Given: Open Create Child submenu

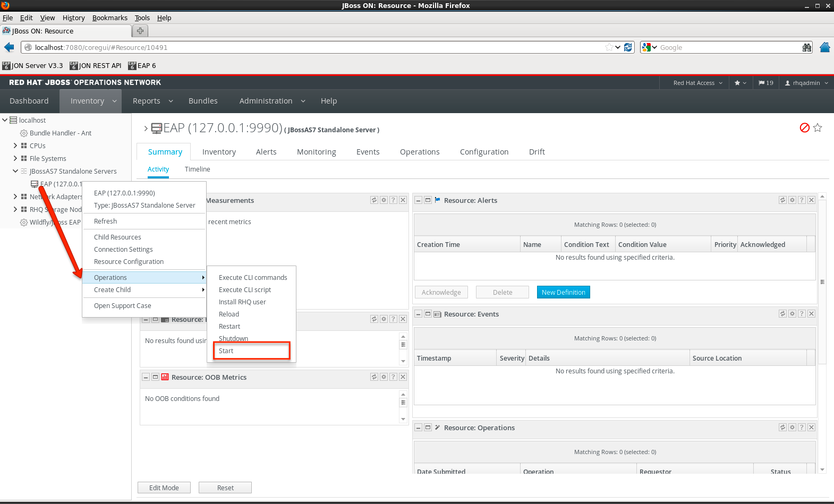Looking at the screenshot, I should [144, 289].
